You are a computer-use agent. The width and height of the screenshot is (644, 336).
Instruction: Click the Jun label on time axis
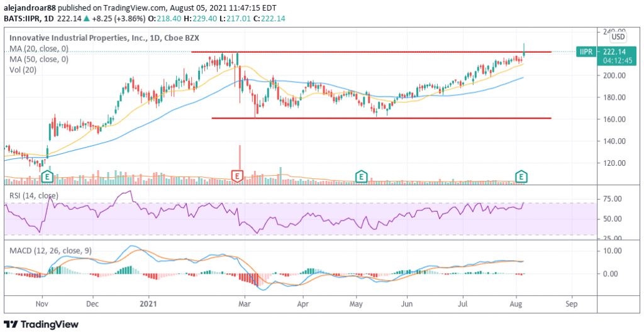pos(407,304)
